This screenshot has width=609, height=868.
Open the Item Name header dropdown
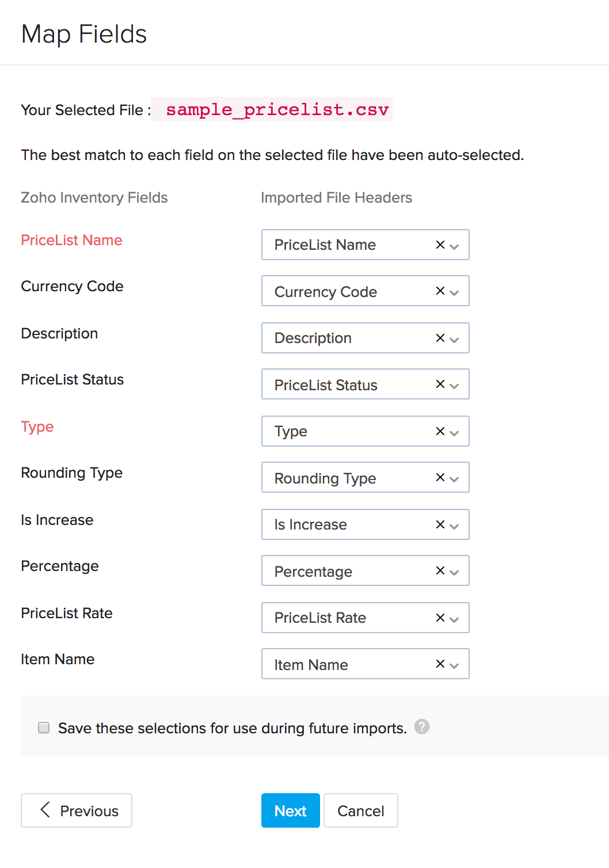(454, 666)
